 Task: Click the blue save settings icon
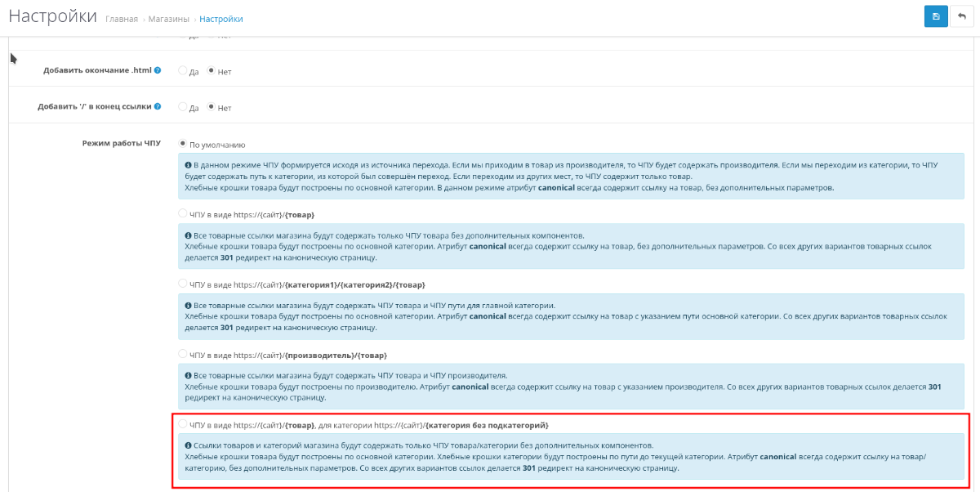tap(936, 16)
